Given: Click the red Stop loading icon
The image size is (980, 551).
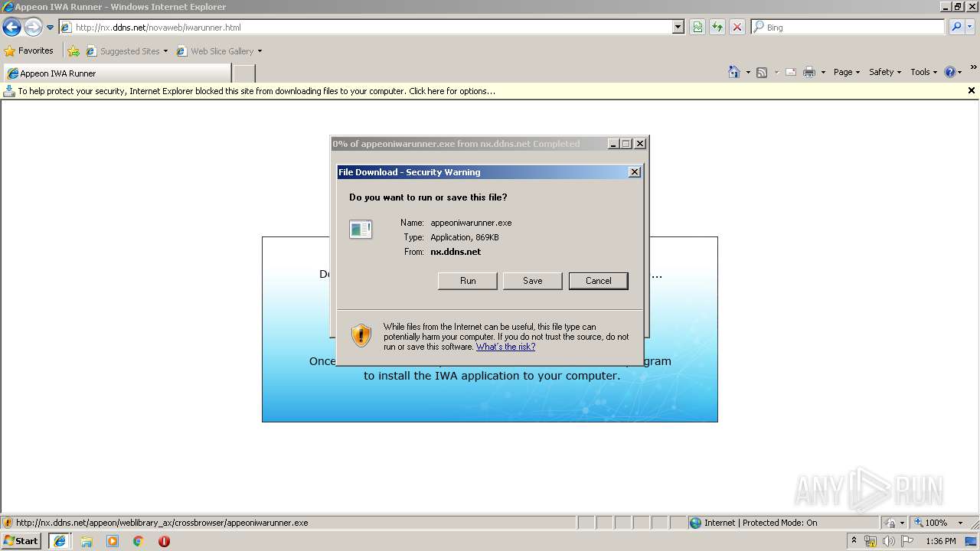Looking at the screenshot, I should (737, 28).
